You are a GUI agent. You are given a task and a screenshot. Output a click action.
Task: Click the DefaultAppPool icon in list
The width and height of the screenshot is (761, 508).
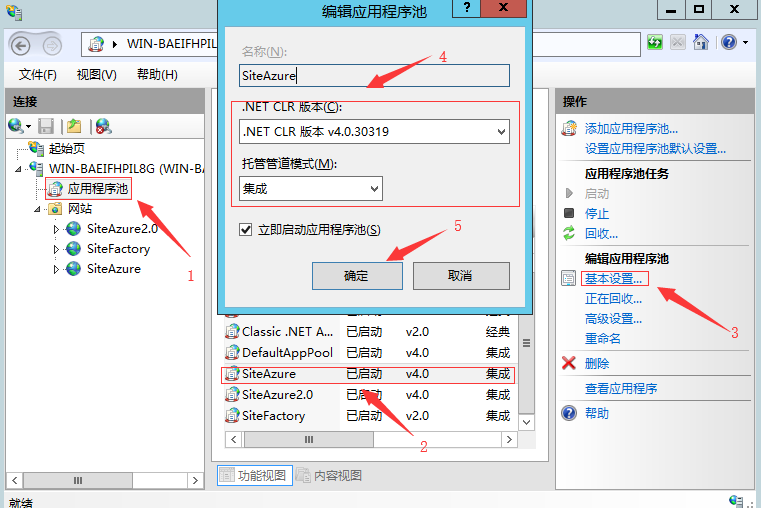tap(232, 352)
